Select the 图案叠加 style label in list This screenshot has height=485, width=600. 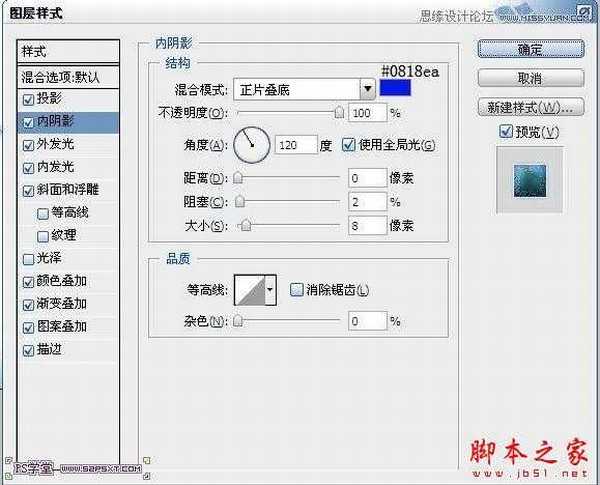coord(62,327)
